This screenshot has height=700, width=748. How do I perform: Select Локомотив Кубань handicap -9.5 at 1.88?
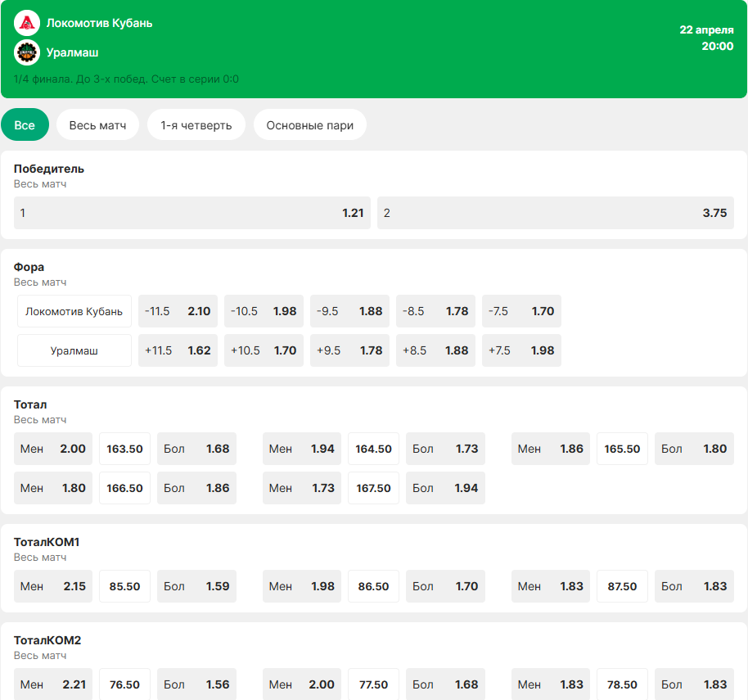pyautogui.click(x=349, y=311)
